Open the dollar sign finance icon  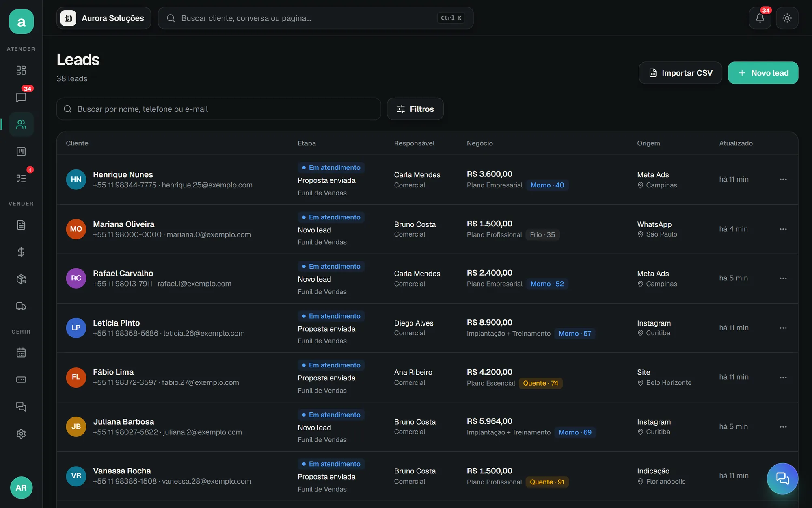coord(21,252)
